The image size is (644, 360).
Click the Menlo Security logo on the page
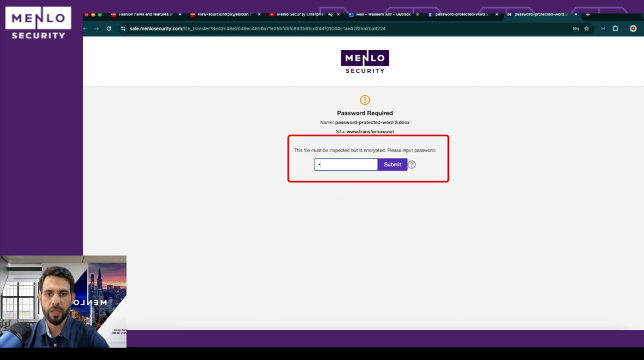365,62
